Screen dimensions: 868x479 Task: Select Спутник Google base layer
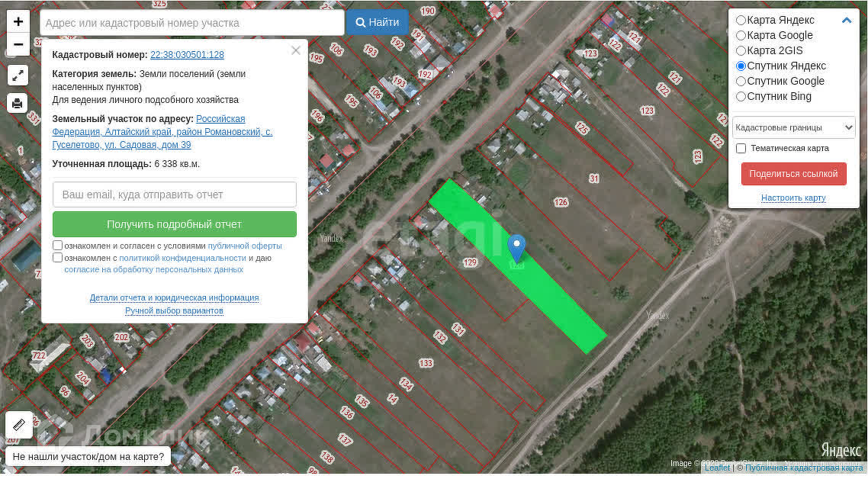point(741,82)
